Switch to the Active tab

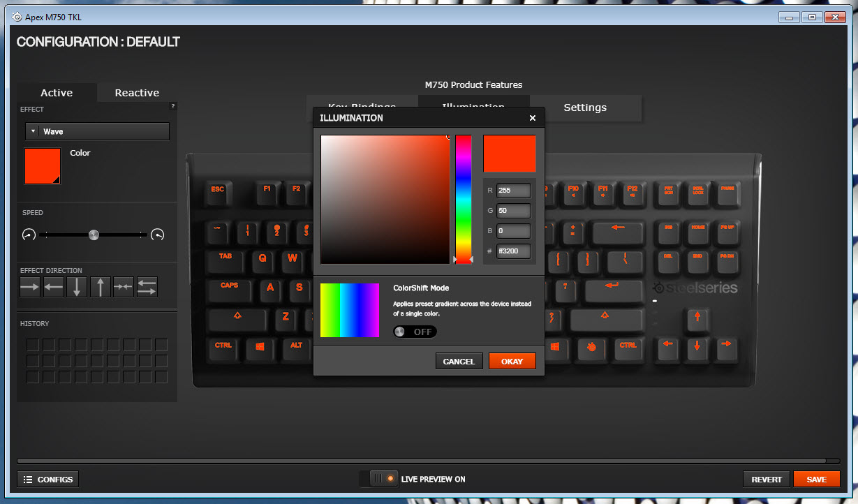point(57,93)
